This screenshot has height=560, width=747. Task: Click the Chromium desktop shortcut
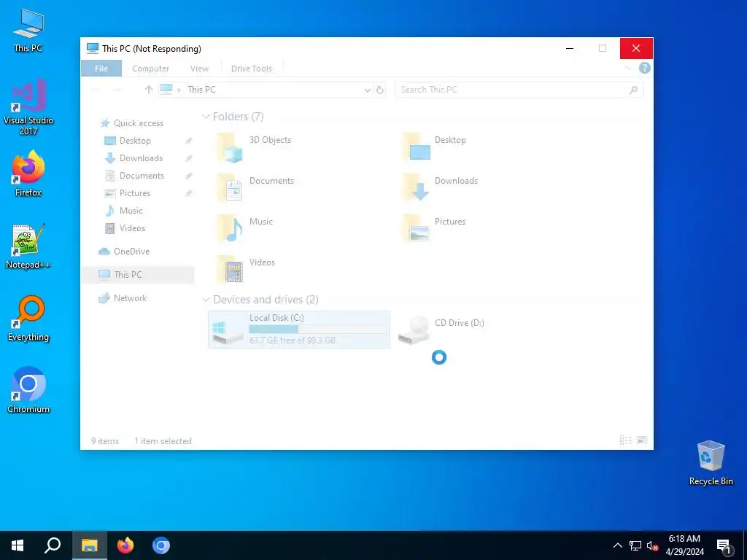pos(28,391)
